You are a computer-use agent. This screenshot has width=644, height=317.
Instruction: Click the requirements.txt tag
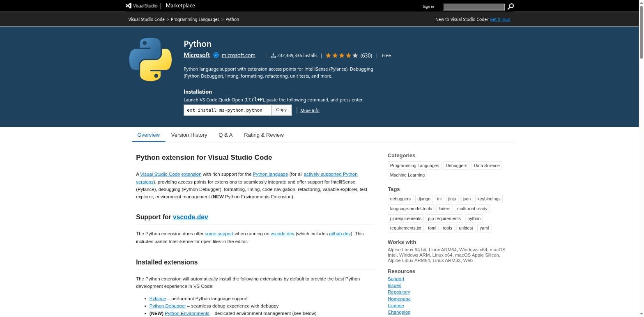tap(405, 228)
